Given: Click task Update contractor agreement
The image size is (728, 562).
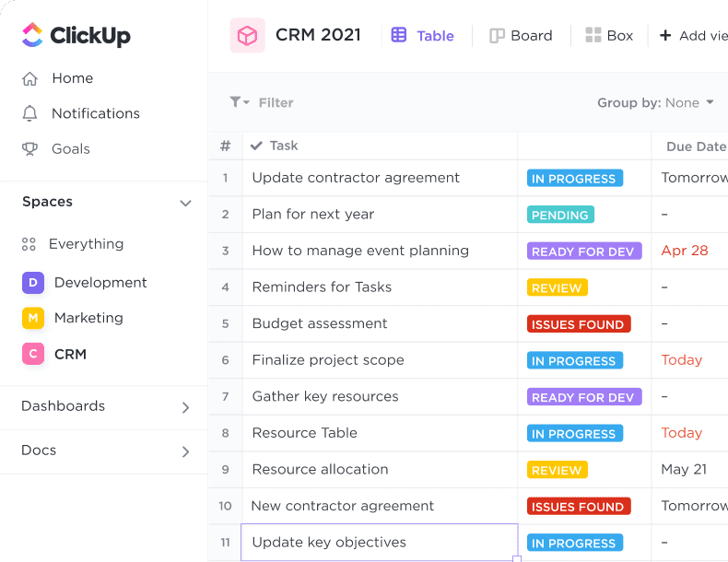Looking at the screenshot, I should click(356, 178).
